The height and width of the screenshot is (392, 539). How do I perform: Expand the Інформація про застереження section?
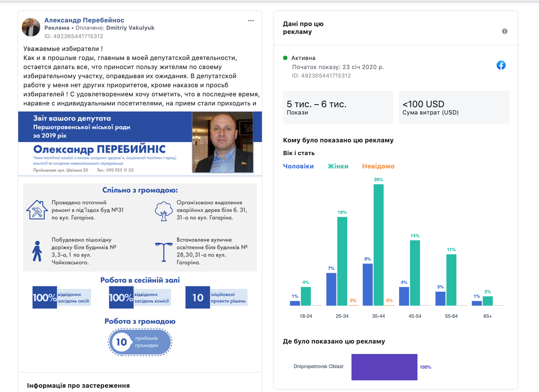pos(78,385)
